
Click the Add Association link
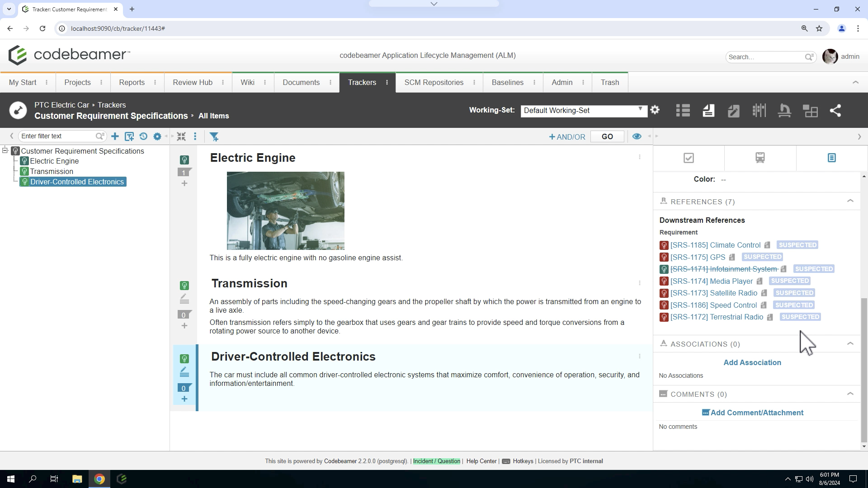(752, 362)
